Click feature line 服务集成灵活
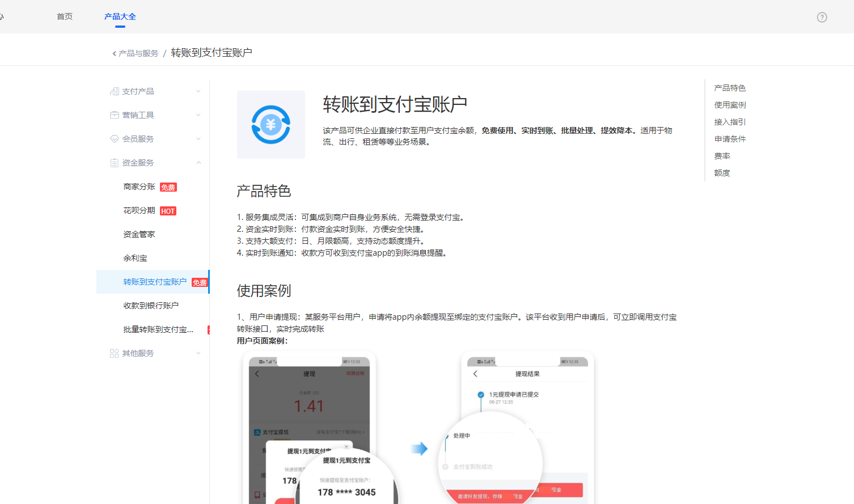The height and width of the screenshot is (504, 854). click(x=352, y=217)
